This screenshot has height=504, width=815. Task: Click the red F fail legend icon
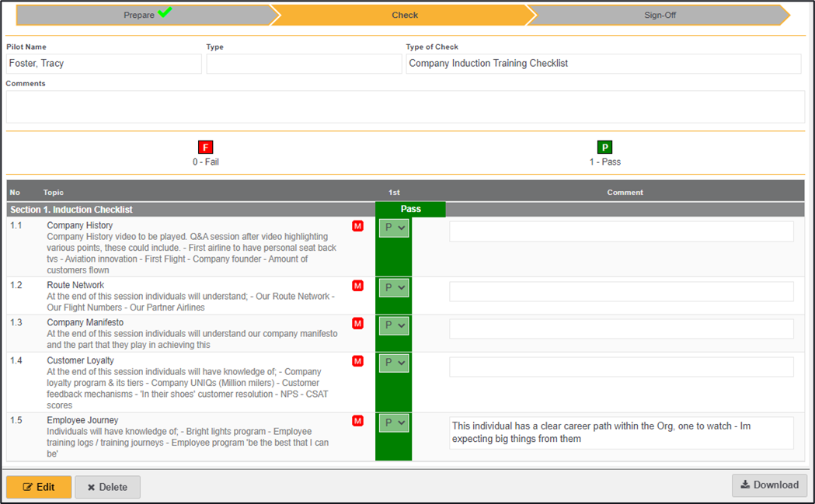click(206, 148)
